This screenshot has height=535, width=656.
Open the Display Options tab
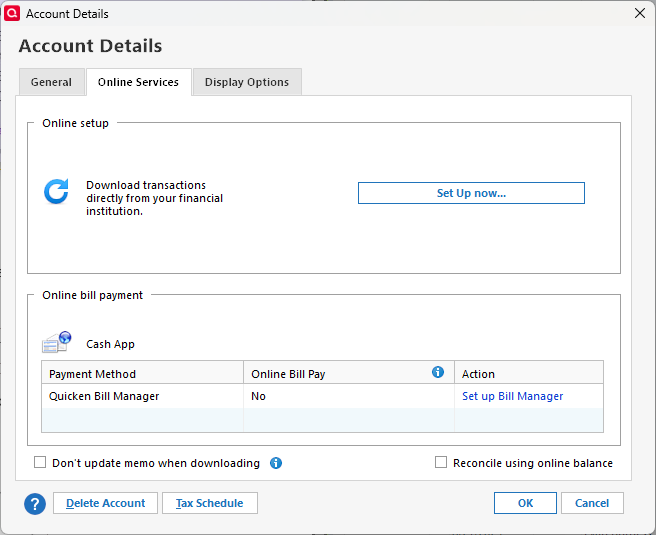[x=246, y=82]
